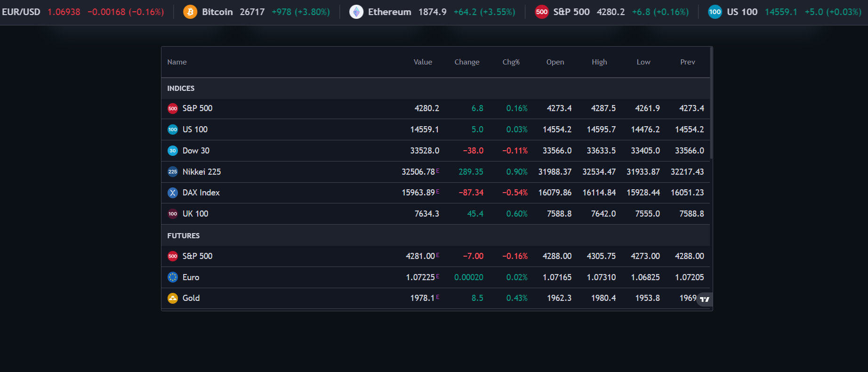The width and height of the screenshot is (868, 372).
Task: Click US 100 low value 14476.2
Action: [x=645, y=129]
